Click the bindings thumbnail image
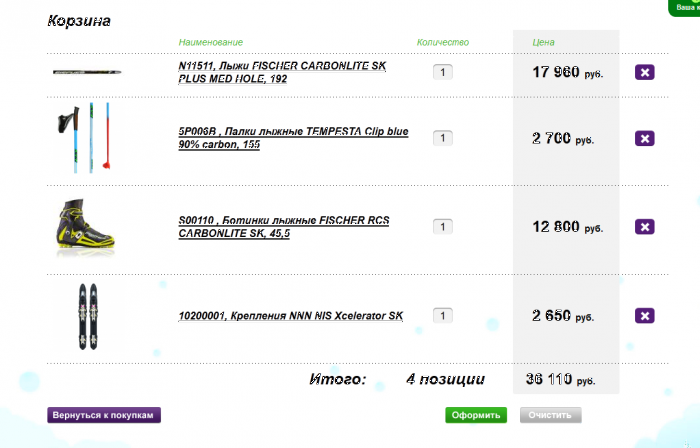 point(88,316)
